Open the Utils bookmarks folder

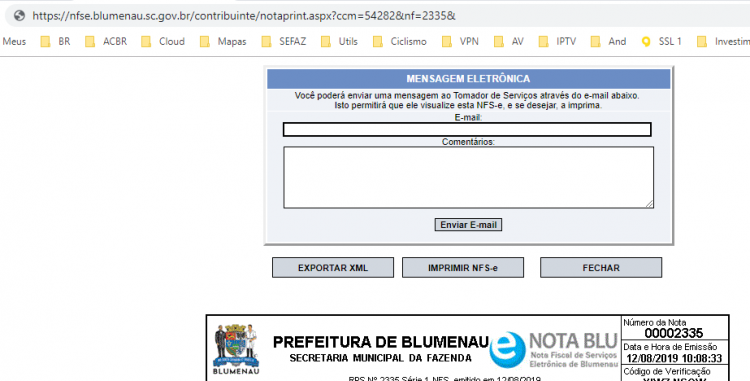pyautogui.click(x=340, y=42)
